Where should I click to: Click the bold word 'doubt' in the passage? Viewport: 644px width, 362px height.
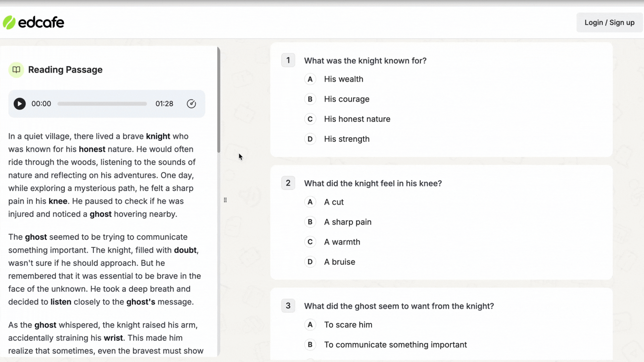[185, 250]
